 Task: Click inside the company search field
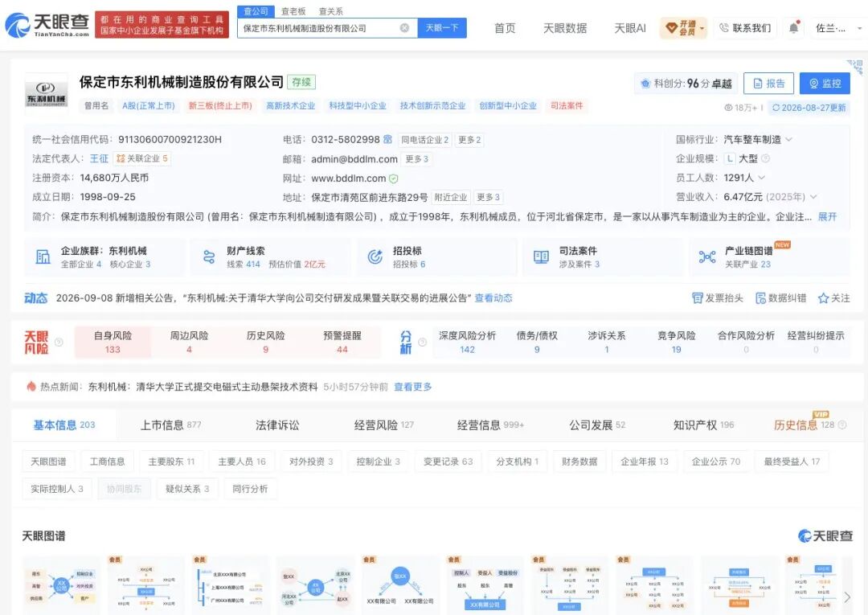tap(318, 27)
